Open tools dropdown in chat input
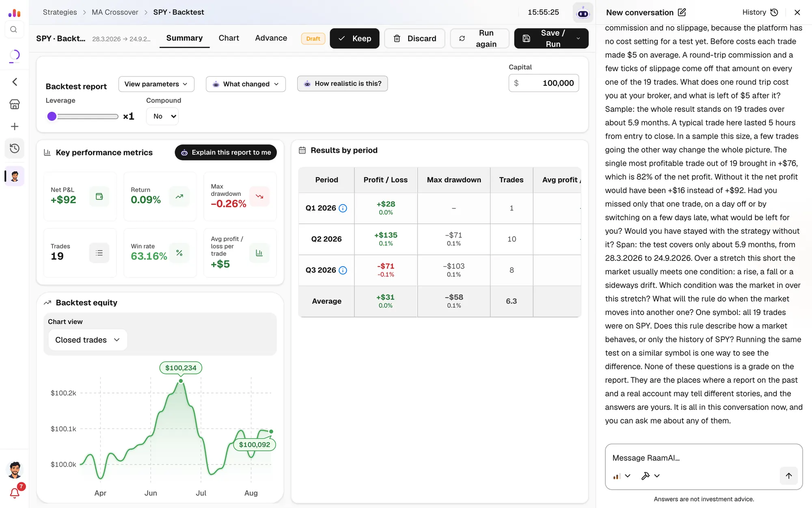 pyautogui.click(x=650, y=476)
